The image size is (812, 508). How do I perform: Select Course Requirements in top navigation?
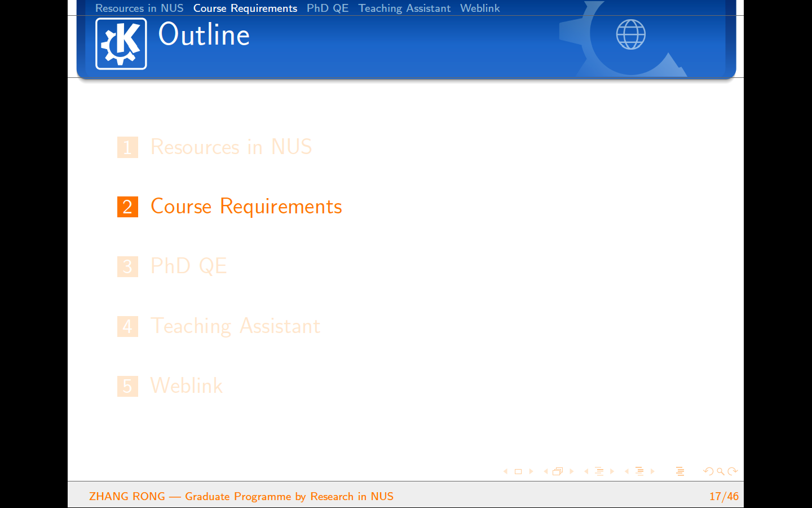tap(245, 8)
